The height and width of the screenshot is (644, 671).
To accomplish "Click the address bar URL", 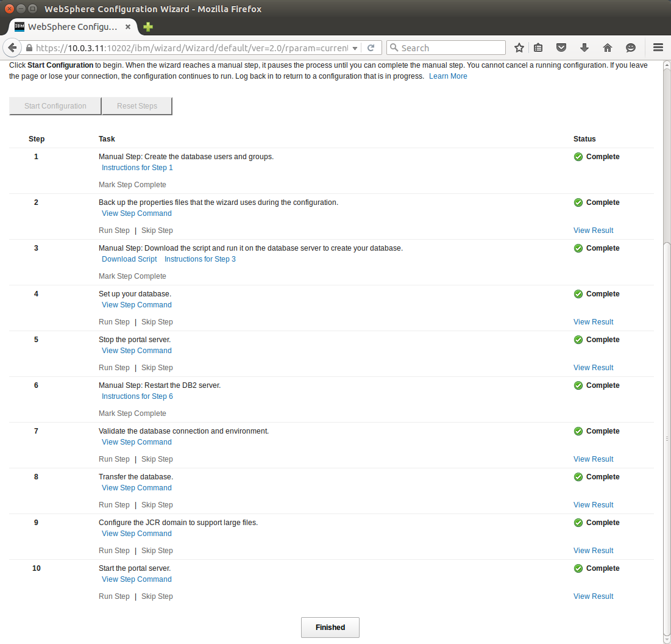I will [x=192, y=48].
